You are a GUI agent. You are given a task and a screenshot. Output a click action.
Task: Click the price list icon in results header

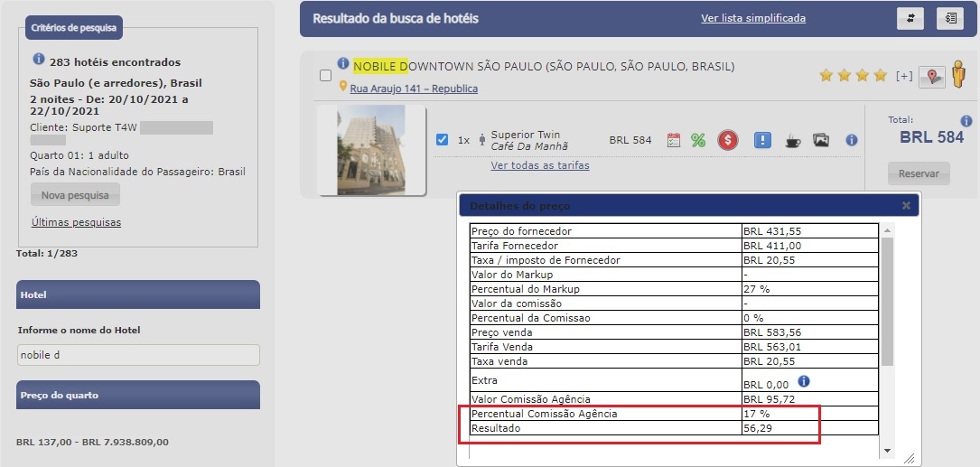click(x=950, y=18)
